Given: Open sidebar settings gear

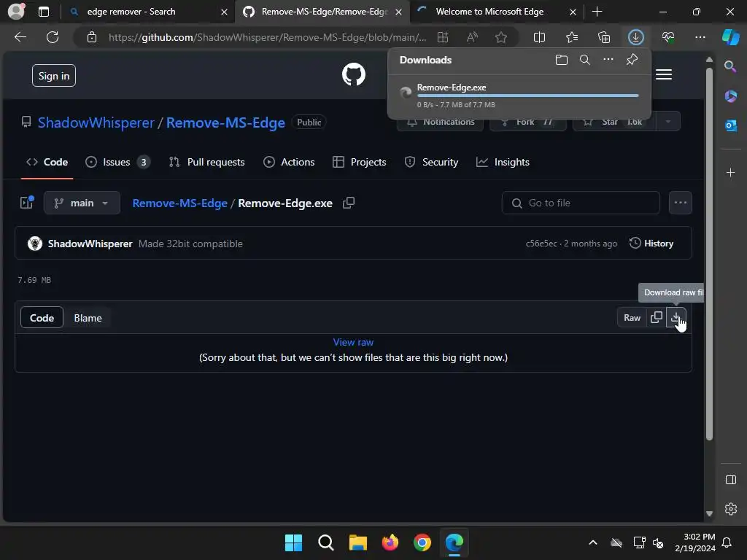Looking at the screenshot, I should pyautogui.click(x=730, y=509).
